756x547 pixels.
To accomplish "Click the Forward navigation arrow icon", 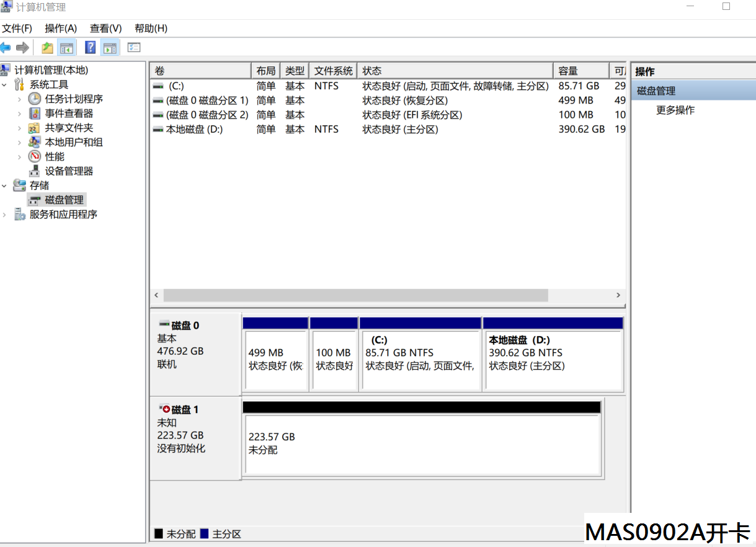I will click(x=22, y=47).
